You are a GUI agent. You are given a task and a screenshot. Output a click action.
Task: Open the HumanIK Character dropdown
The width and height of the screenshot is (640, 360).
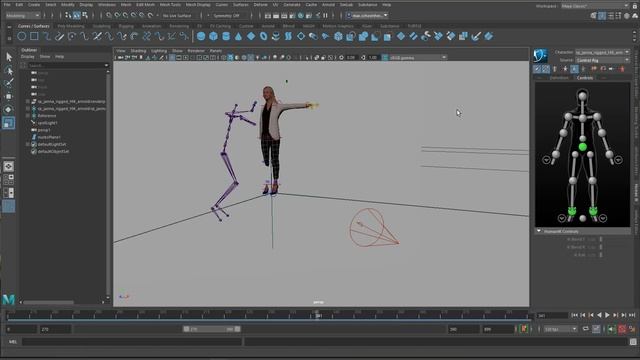click(x=602, y=52)
